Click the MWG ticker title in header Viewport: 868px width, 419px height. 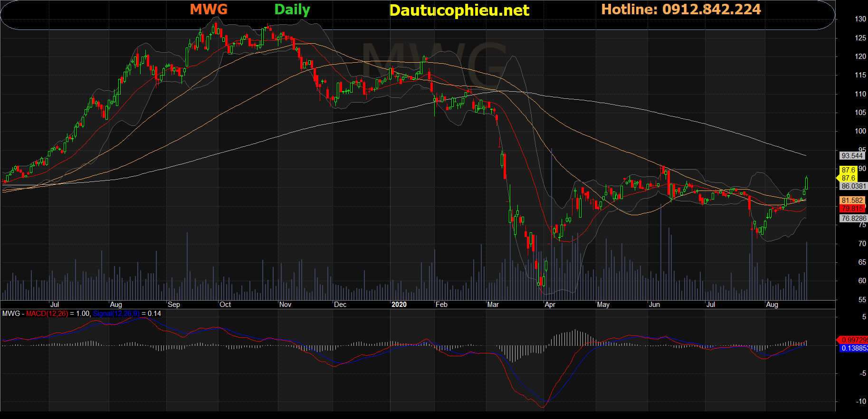(209, 10)
